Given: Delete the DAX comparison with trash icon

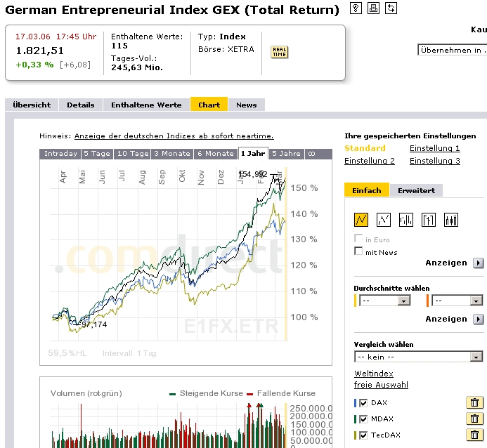Looking at the screenshot, I should tap(474, 402).
